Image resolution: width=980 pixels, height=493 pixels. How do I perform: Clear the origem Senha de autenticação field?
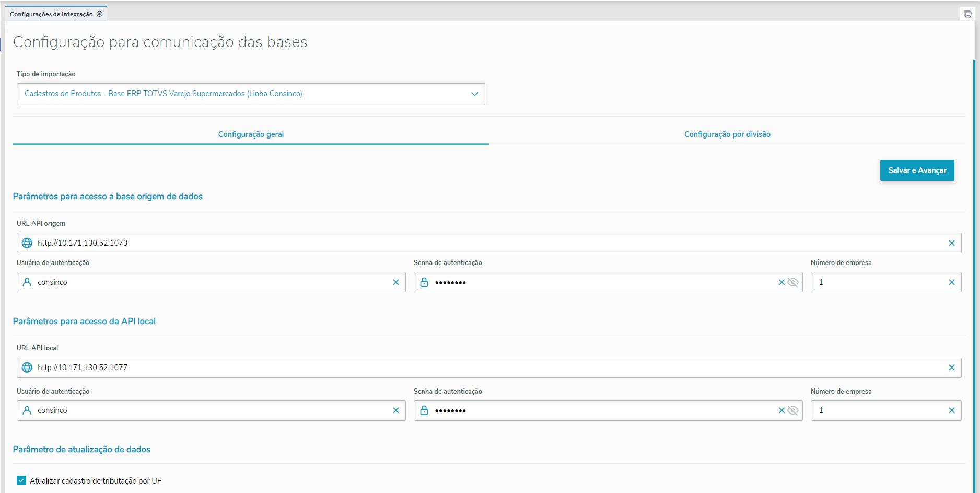781,282
